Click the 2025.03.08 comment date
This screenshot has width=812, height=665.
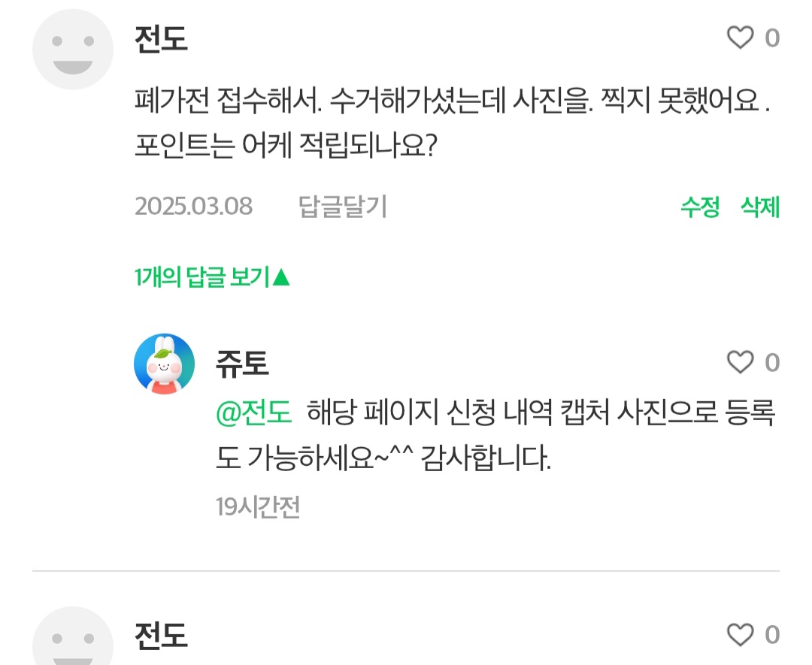tap(193, 207)
